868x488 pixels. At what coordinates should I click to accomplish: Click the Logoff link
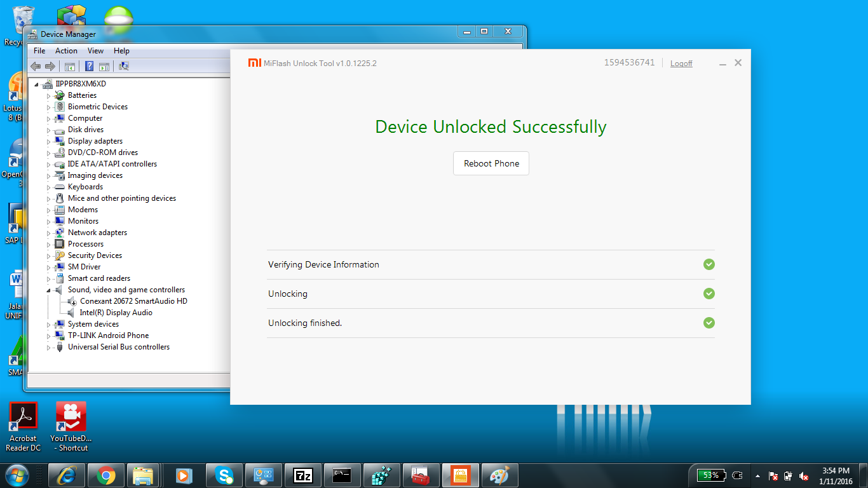tap(681, 63)
